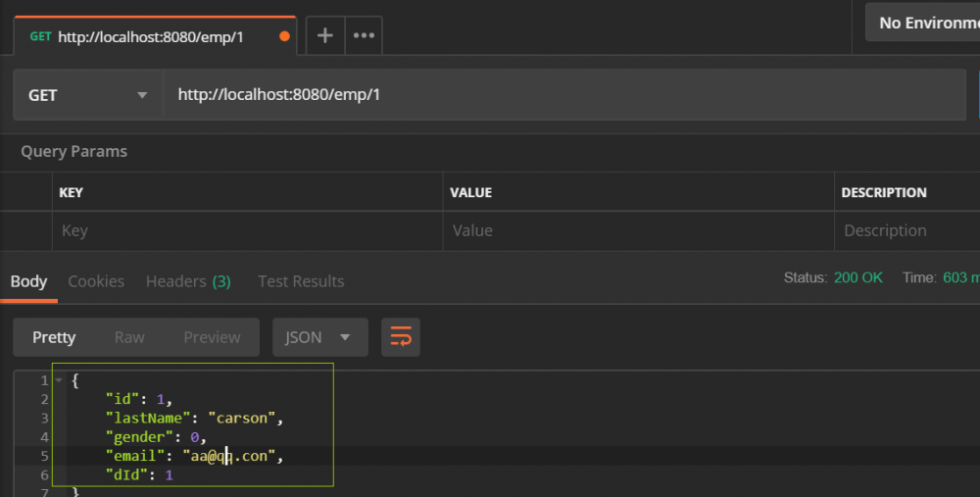
Task: Open the Test Results tab
Action: [301, 281]
